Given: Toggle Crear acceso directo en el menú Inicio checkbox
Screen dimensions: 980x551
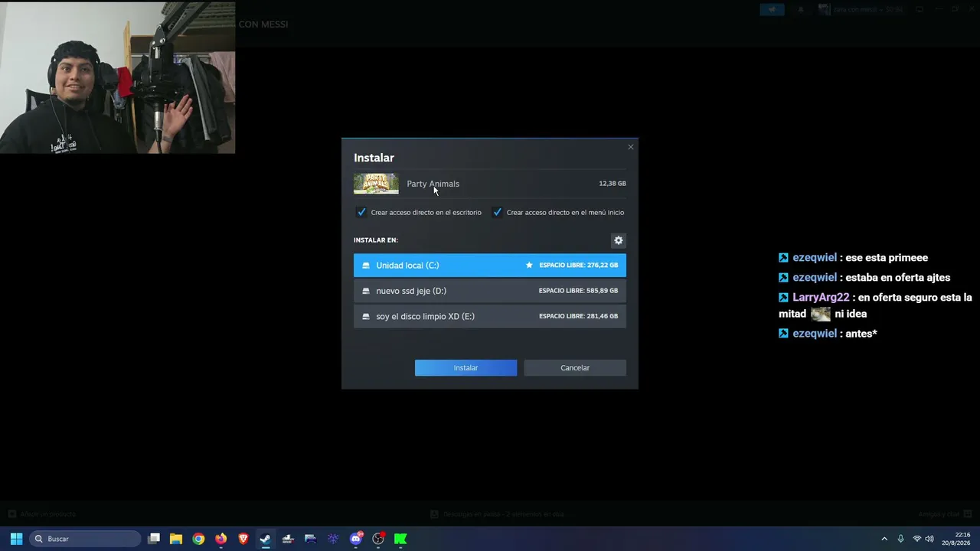Looking at the screenshot, I should click(498, 213).
